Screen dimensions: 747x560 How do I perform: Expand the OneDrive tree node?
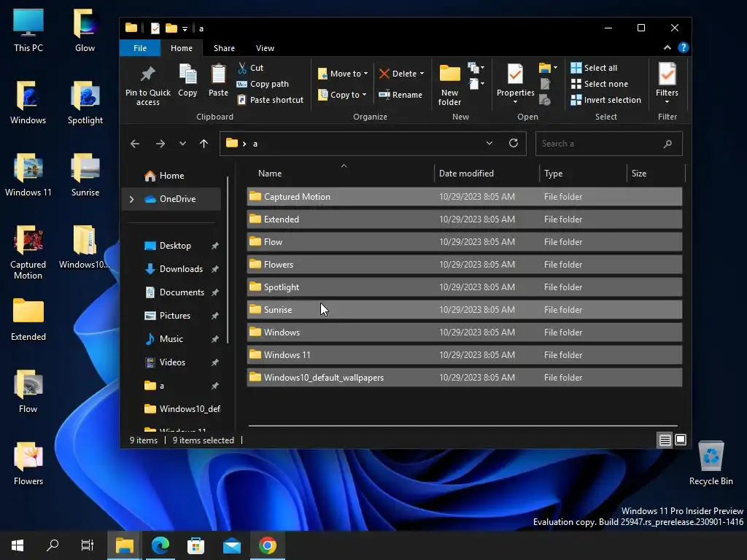click(x=131, y=199)
